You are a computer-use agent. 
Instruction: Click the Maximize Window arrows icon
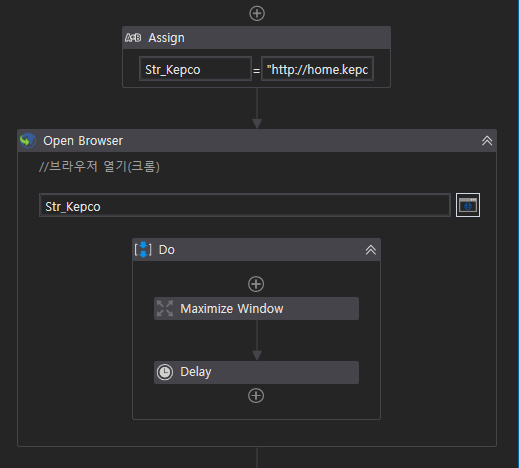pos(165,308)
